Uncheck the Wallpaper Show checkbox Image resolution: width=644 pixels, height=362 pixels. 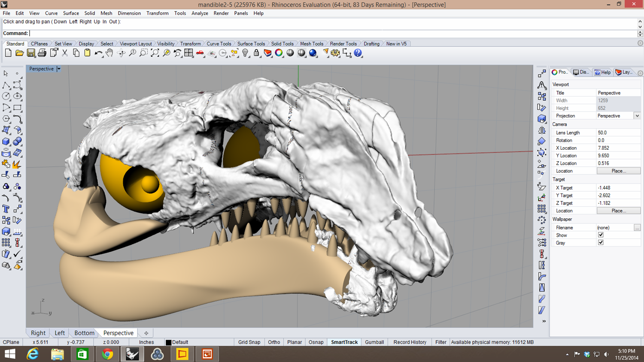601,235
